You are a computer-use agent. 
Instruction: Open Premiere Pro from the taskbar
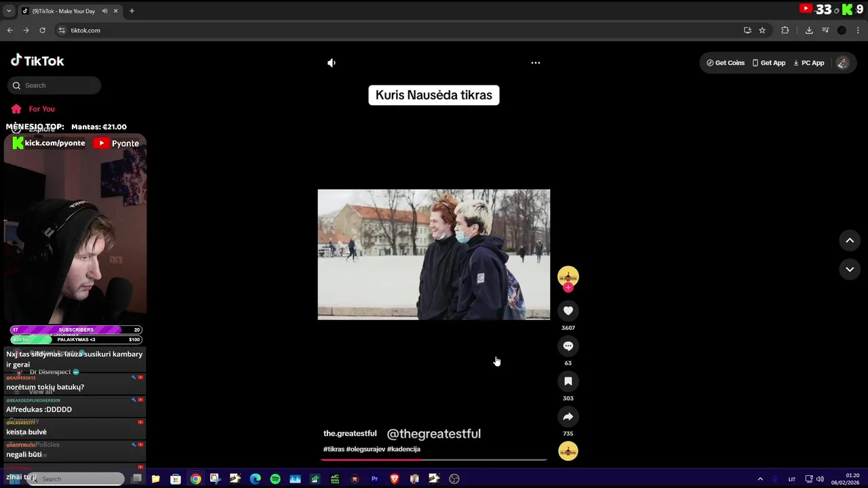point(374,479)
